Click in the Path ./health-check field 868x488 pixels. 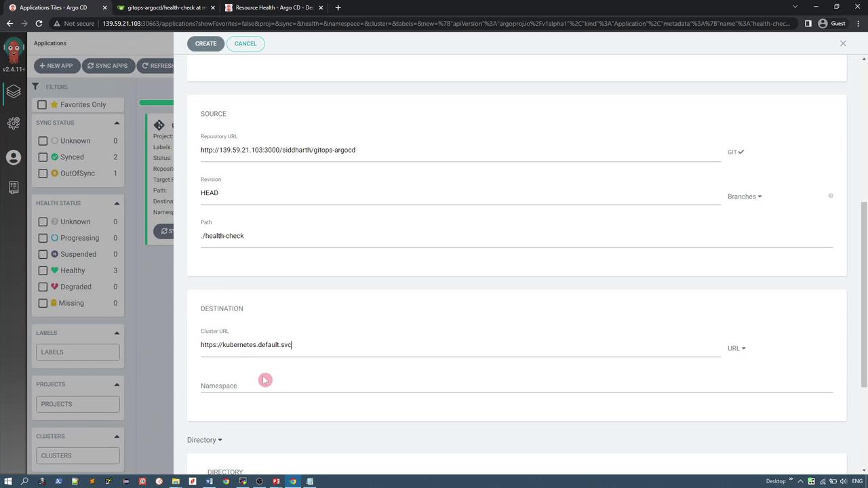[x=517, y=236]
